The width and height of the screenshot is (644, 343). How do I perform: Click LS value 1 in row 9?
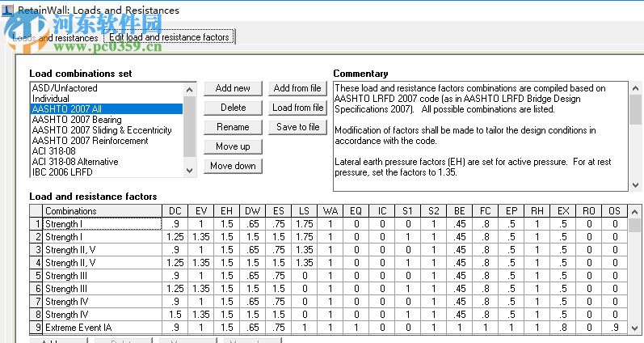click(305, 328)
